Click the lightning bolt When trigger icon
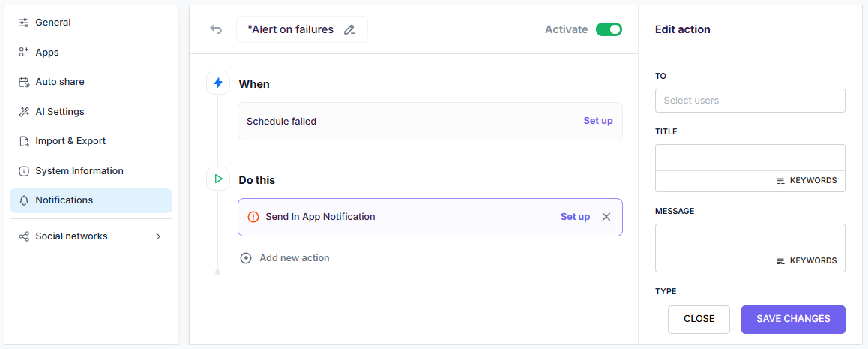Screen dimensions: 868x349 pos(218,83)
